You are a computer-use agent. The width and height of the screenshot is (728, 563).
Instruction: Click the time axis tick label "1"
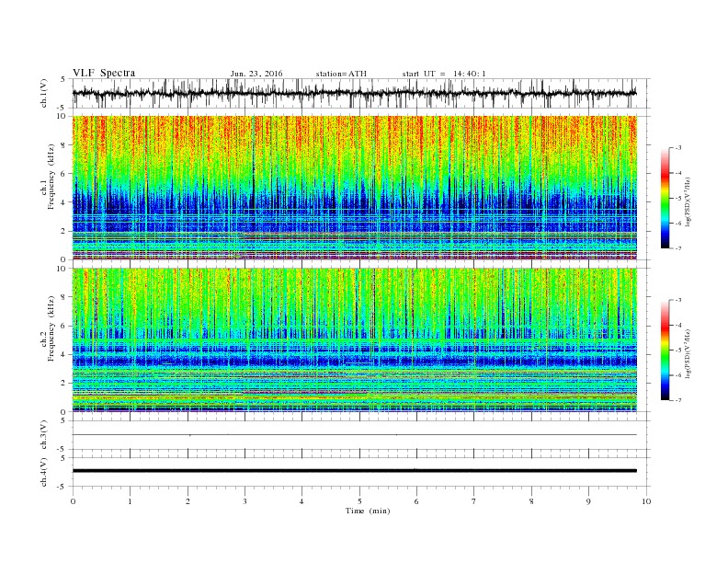pyautogui.click(x=130, y=501)
